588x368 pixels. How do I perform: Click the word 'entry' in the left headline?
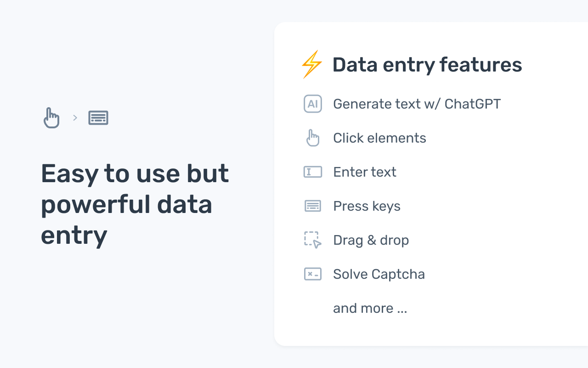click(74, 236)
